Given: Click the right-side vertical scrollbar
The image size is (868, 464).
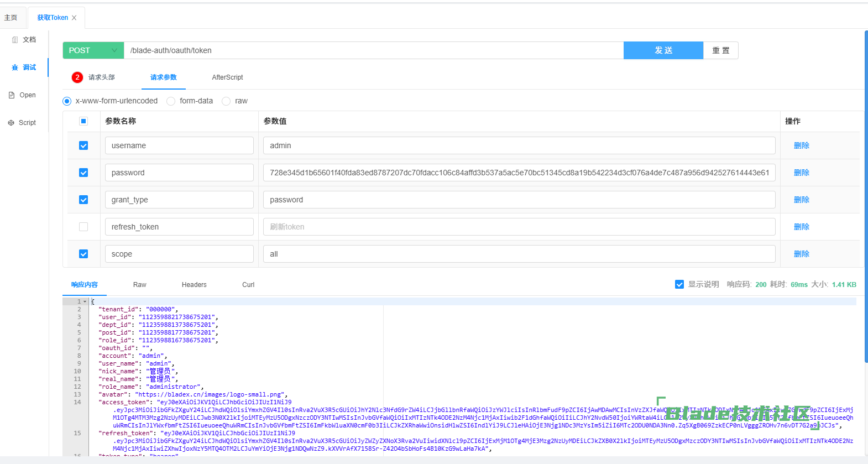Looking at the screenshot, I should click(865, 194).
